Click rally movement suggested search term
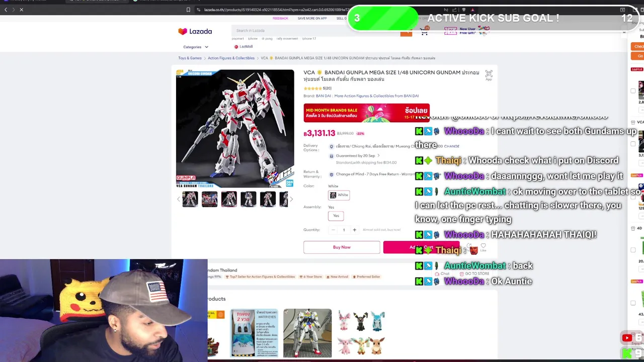Image resolution: width=644 pixels, height=362 pixels. tap(287, 39)
